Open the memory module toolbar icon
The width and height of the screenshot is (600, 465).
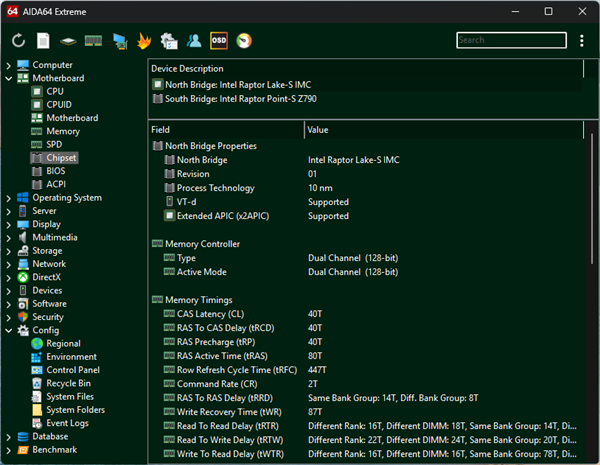[94, 40]
